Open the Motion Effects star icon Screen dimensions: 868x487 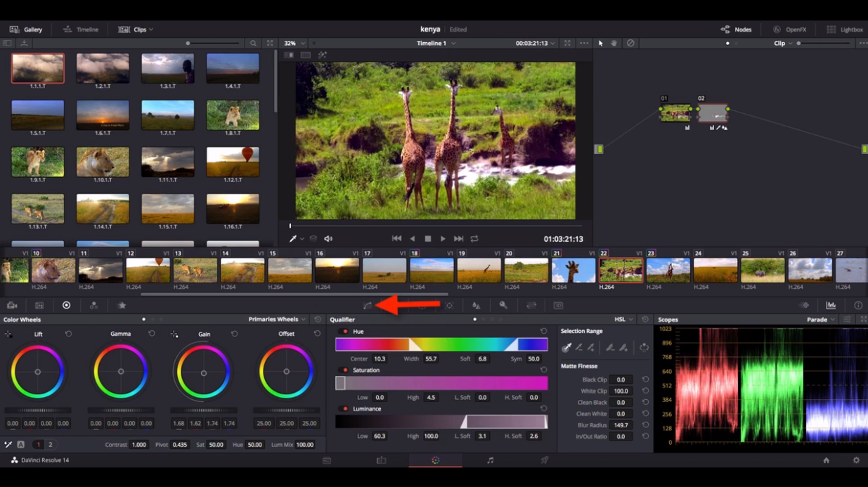[x=122, y=306]
